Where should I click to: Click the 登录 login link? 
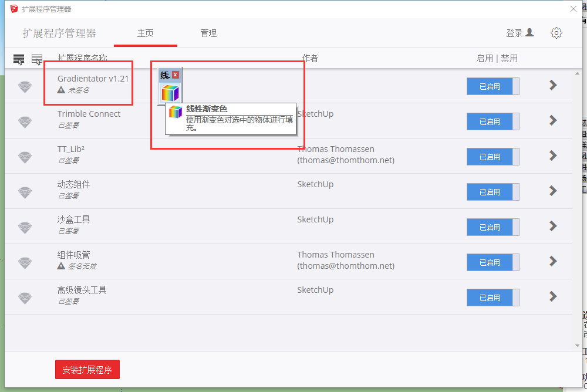[x=514, y=33]
